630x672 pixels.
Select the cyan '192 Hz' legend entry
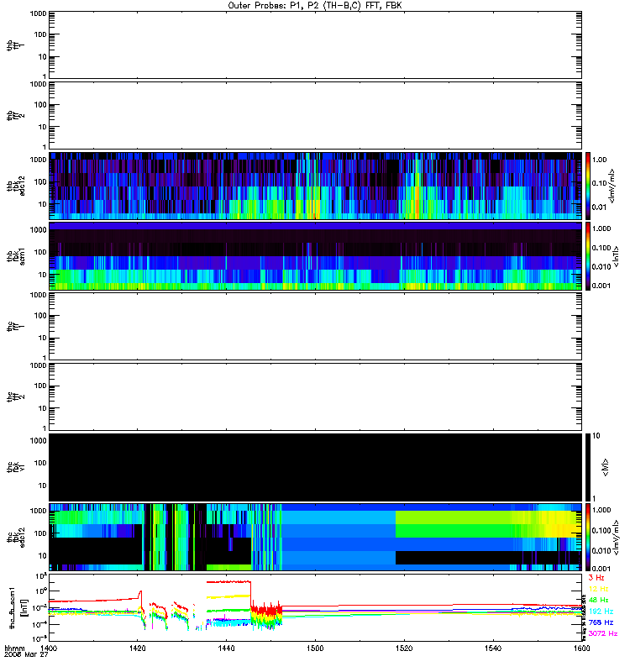(601, 612)
